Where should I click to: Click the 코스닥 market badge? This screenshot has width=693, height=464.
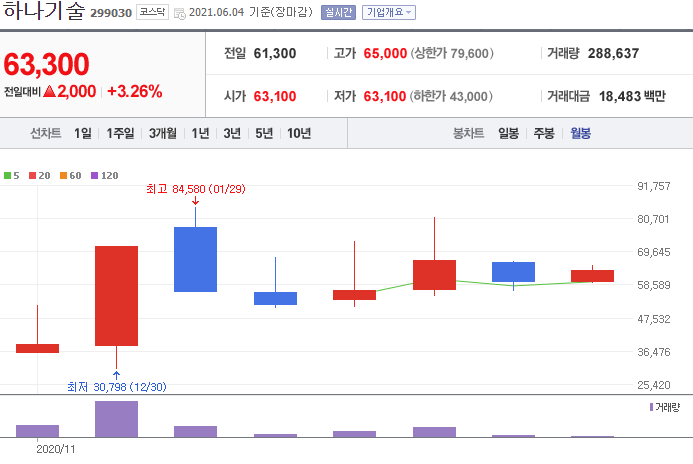point(152,12)
